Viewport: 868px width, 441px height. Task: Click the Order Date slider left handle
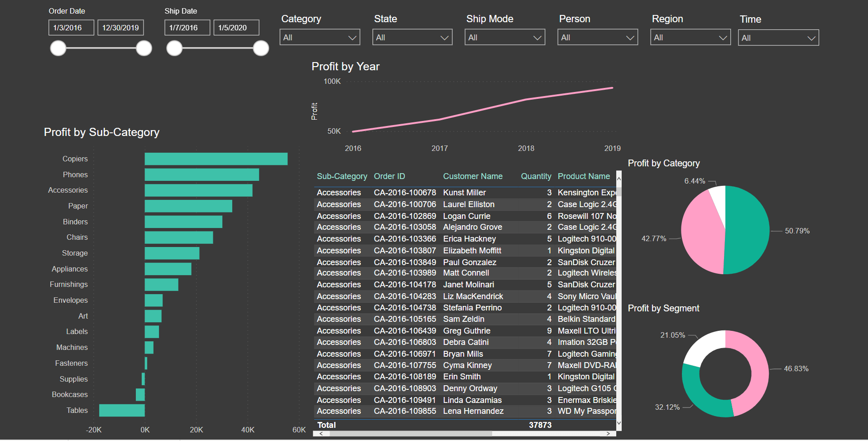coord(58,48)
